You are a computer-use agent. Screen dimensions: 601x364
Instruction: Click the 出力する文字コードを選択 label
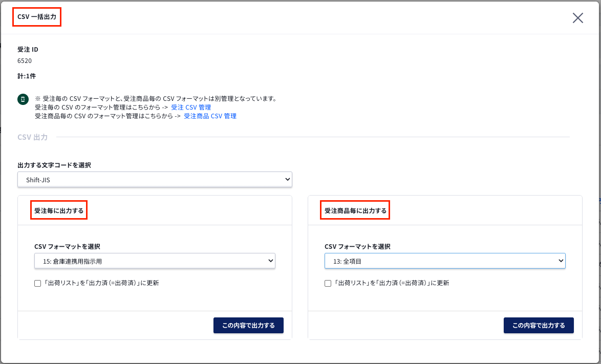point(54,165)
